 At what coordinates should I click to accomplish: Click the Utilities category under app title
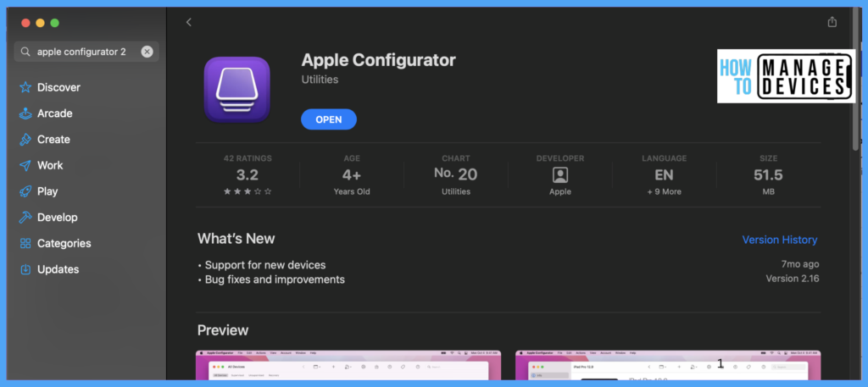coord(320,80)
